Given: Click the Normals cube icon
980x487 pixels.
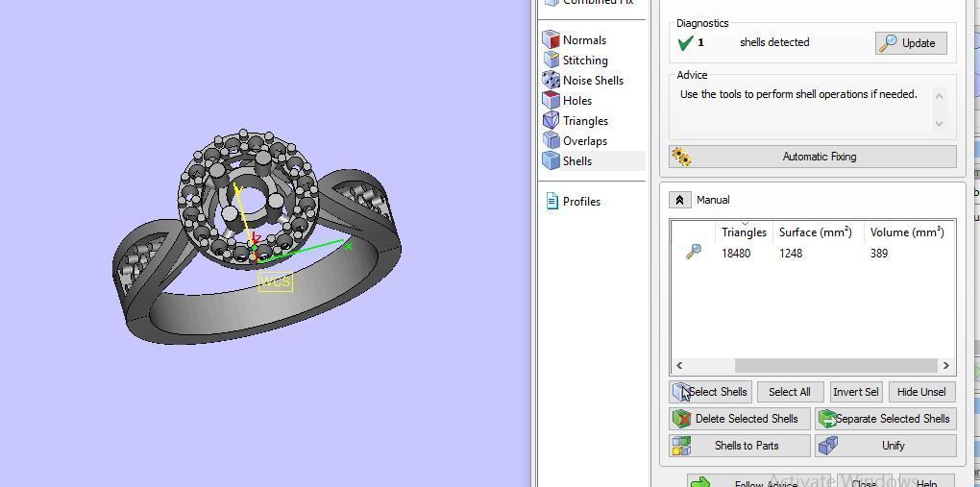Looking at the screenshot, I should (x=551, y=40).
